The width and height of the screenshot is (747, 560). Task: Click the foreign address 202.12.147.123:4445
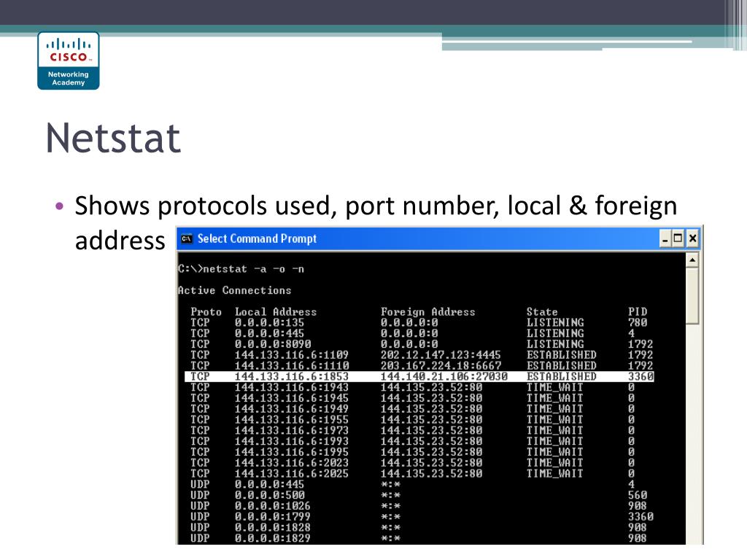(441, 355)
